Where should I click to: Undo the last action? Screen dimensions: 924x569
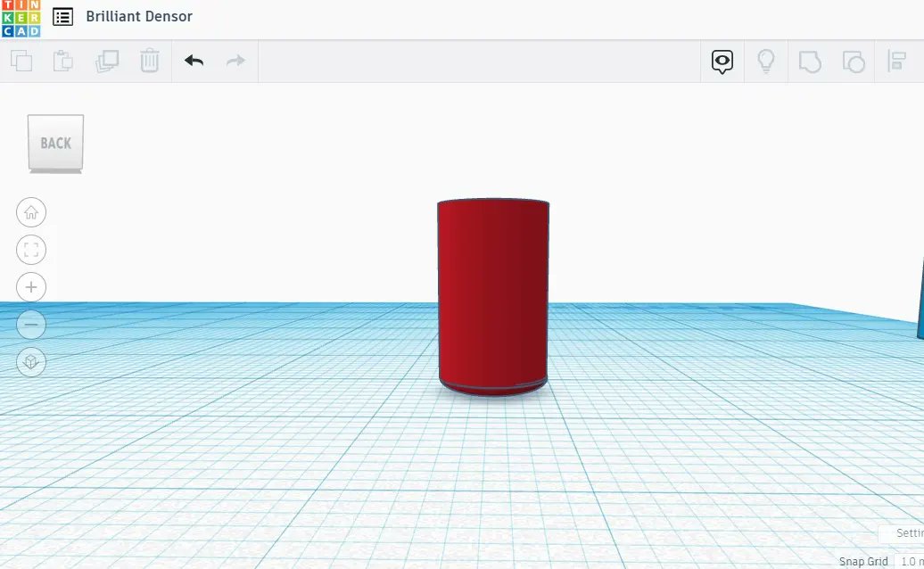tap(194, 61)
